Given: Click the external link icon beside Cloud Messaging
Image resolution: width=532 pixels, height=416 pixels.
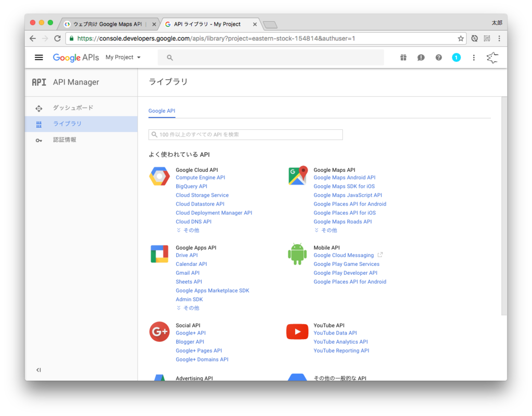Looking at the screenshot, I should [x=380, y=254].
